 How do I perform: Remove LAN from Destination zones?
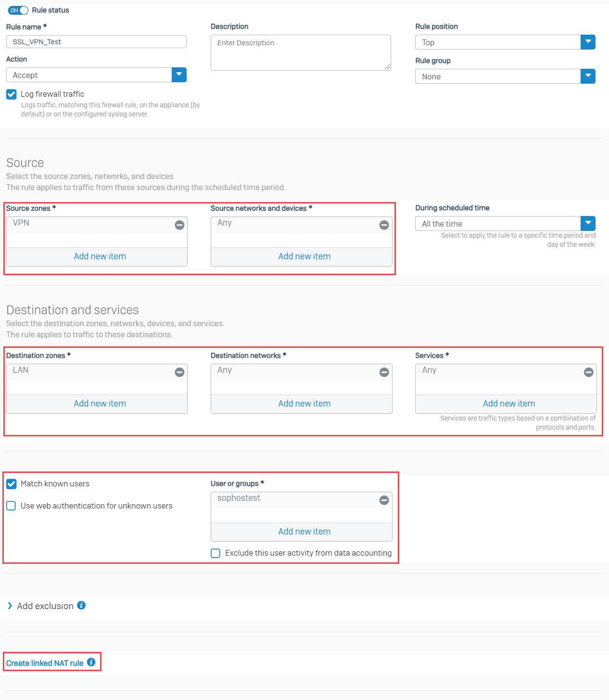(179, 371)
